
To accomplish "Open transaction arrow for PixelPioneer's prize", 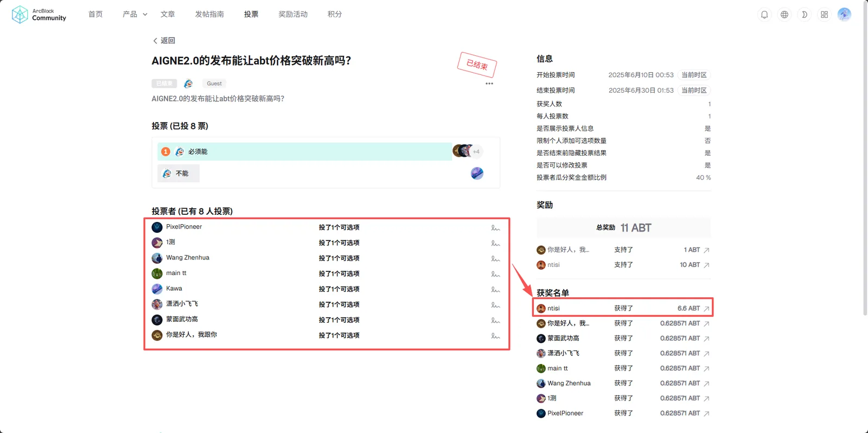I will pos(706,413).
